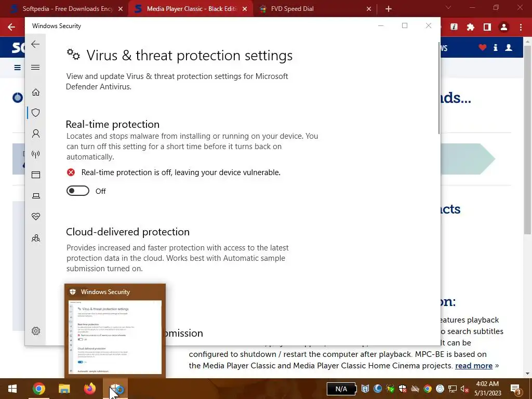
Task: Open Family options icon in sidebar
Action: coord(36,238)
